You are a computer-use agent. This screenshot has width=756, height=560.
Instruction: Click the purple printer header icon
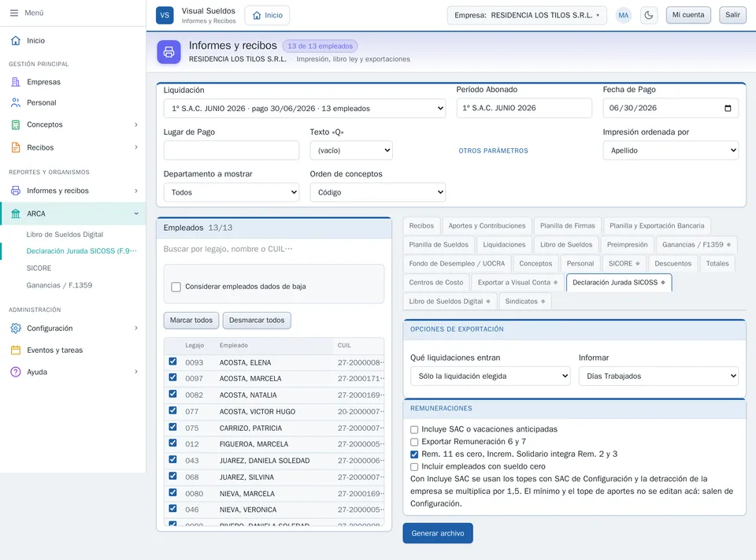169,52
